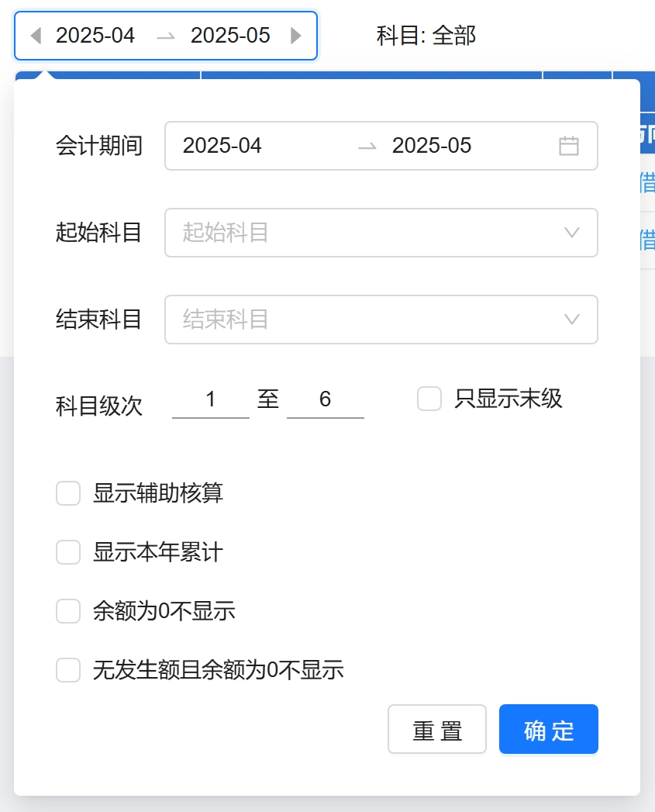Confirm filters with the 确定 button
Image resolution: width=655 pixels, height=812 pixels.
point(549,729)
